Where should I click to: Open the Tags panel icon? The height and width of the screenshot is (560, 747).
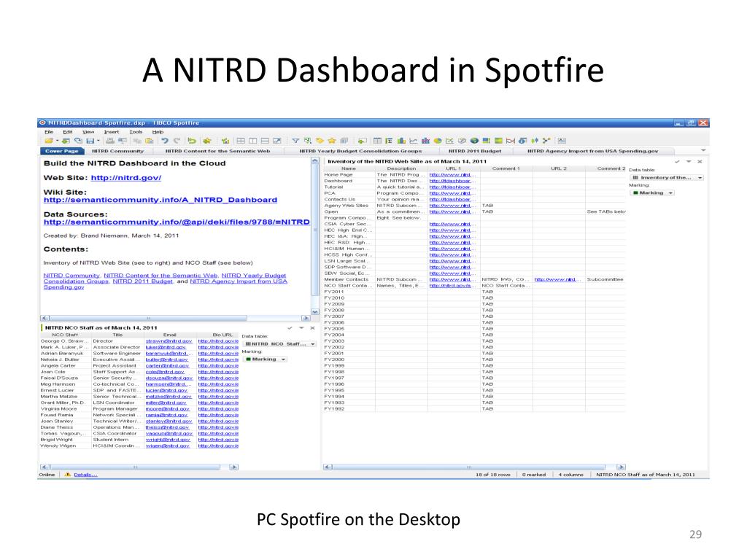pos(320,141)
